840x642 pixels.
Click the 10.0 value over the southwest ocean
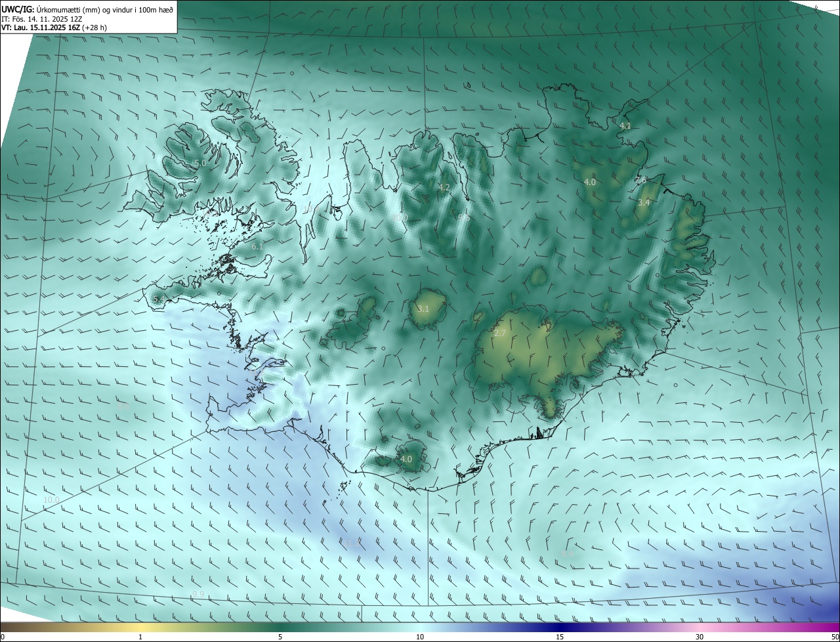click(51, 500)
